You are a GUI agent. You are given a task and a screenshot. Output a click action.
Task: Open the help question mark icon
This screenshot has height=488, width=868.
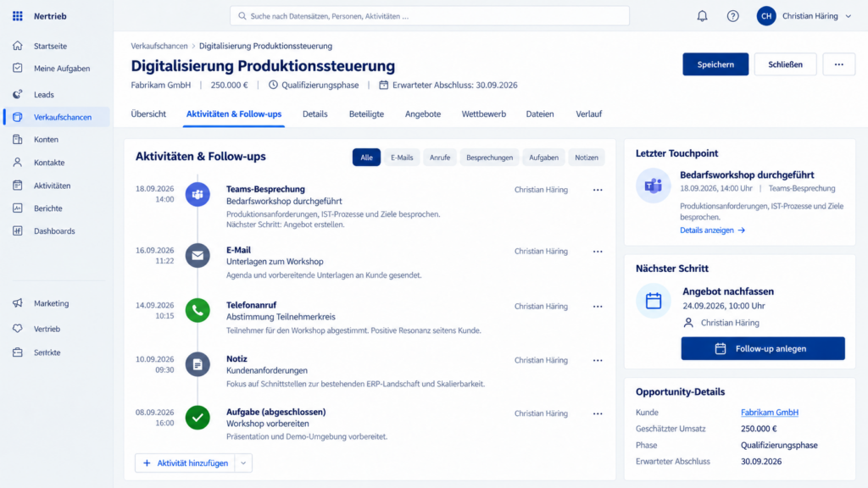click(x=733, y=16)
